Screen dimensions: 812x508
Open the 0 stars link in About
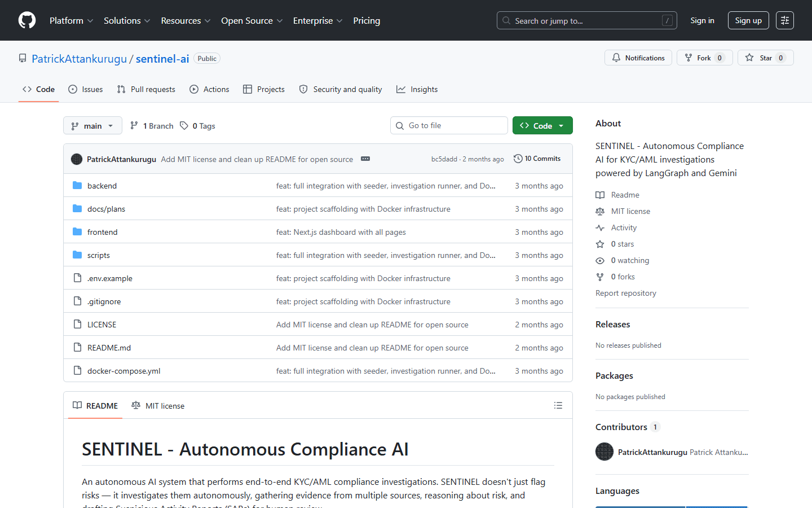pos(623,244)
